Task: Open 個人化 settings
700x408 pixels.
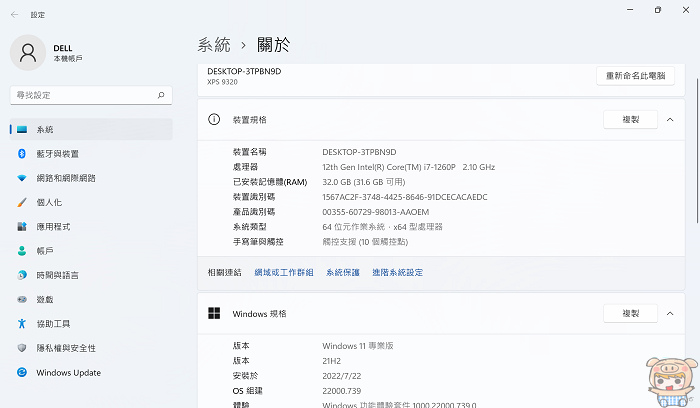Action: coord(91,202)
